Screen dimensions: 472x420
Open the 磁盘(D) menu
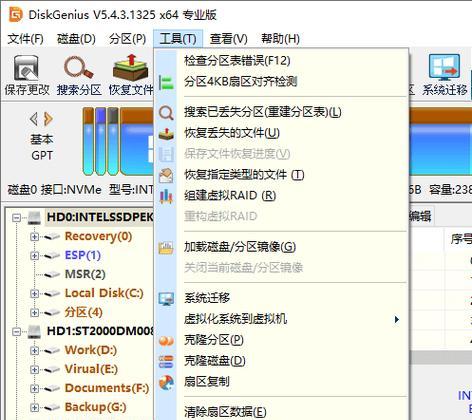click(x=76, y=39)
